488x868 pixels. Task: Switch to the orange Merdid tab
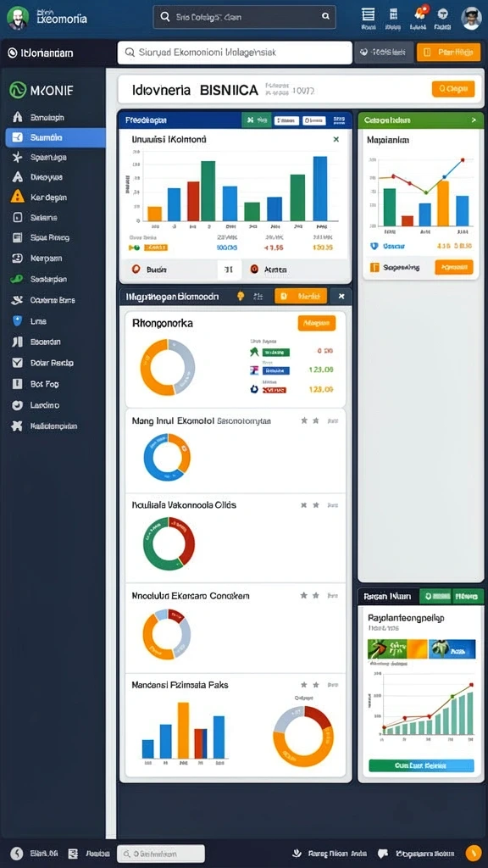pos(301,297)
